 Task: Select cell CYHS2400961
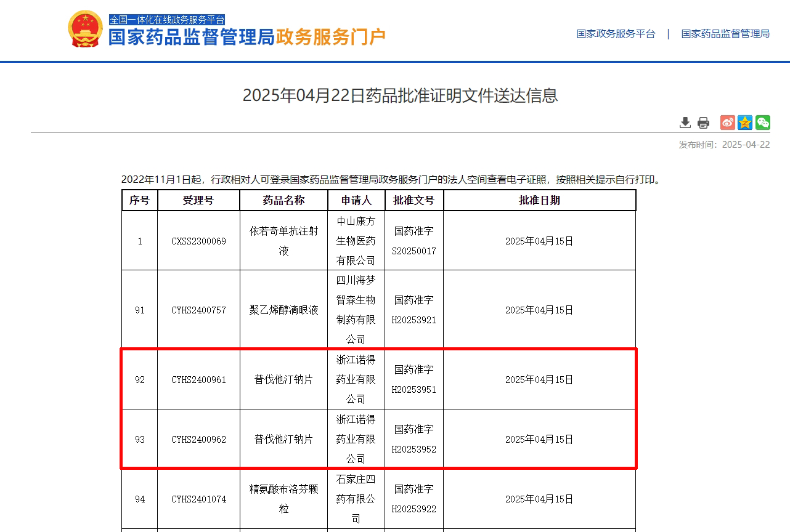[198, 380]
